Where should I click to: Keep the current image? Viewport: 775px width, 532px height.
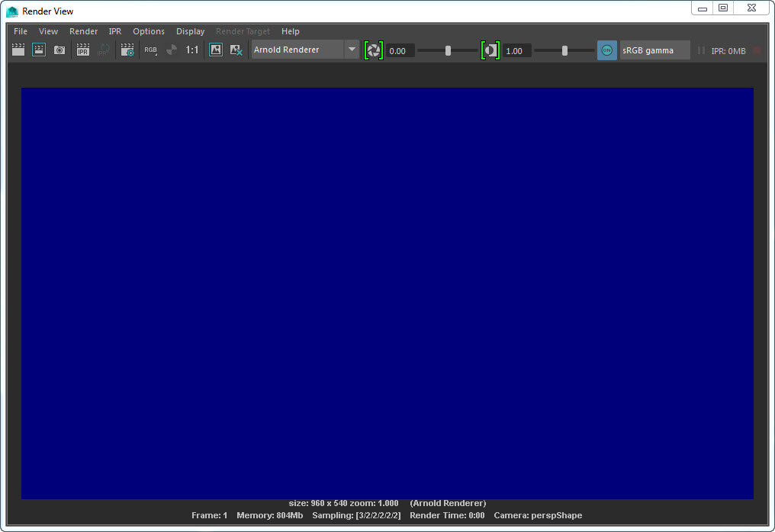pyautogui.click(x=216, y=50)
